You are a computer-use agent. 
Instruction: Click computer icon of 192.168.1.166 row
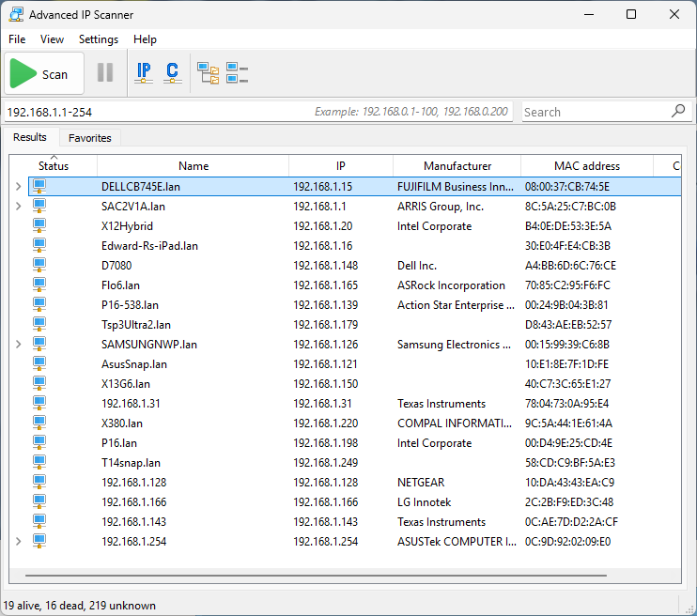(x=39, y=501)
